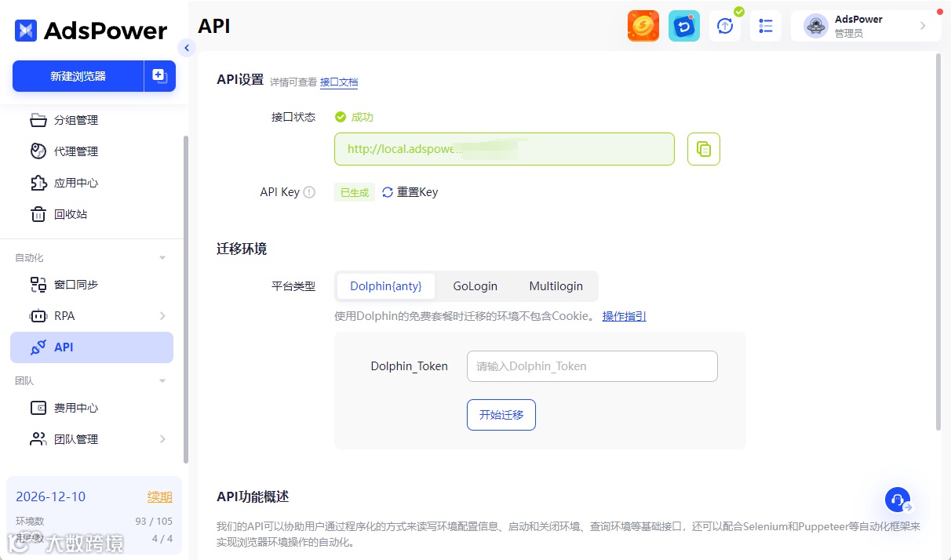Click the API plug icon
This screenshot has width=951, height=560.
38,347
